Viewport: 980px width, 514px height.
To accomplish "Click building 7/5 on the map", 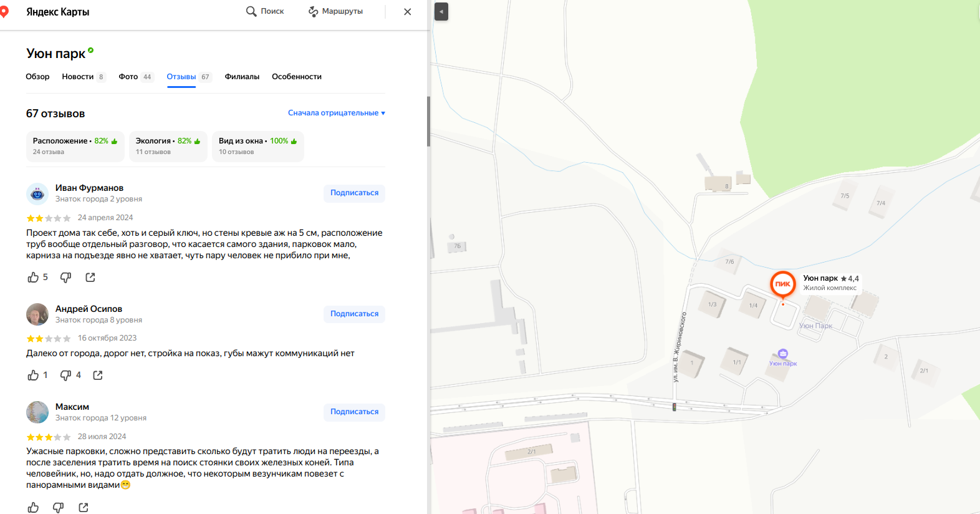I will pyautogui.click(x=845, y=196).
